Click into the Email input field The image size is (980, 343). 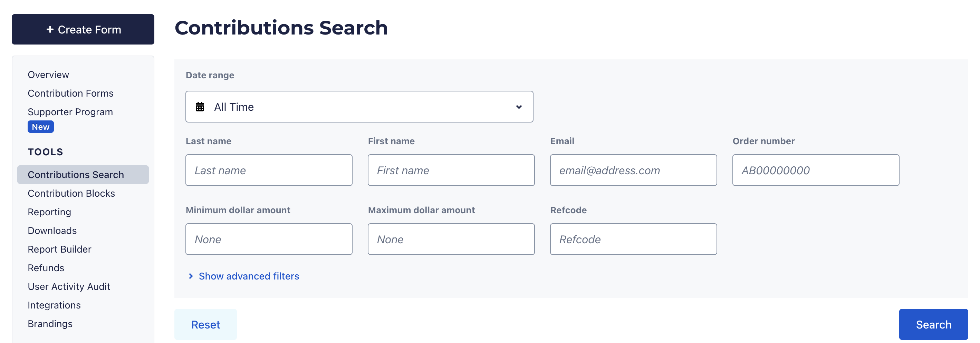(633, 170)
